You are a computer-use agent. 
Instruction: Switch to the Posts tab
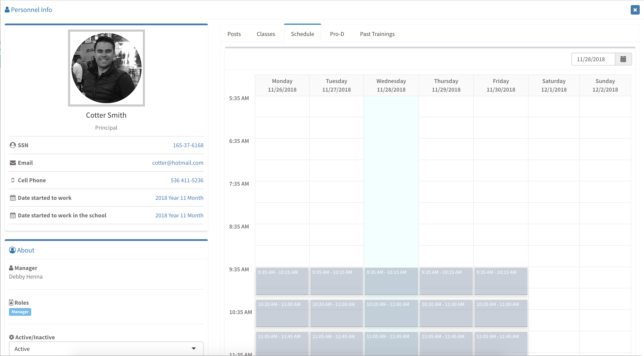[x=234, y=34]
